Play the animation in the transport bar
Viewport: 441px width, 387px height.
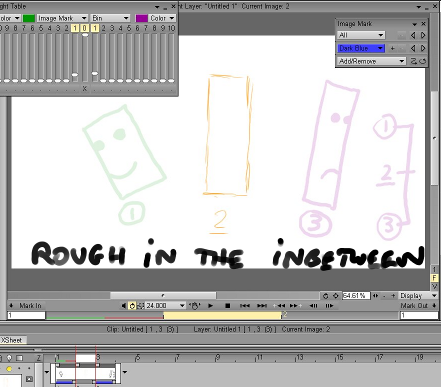(x=210, y=305)
